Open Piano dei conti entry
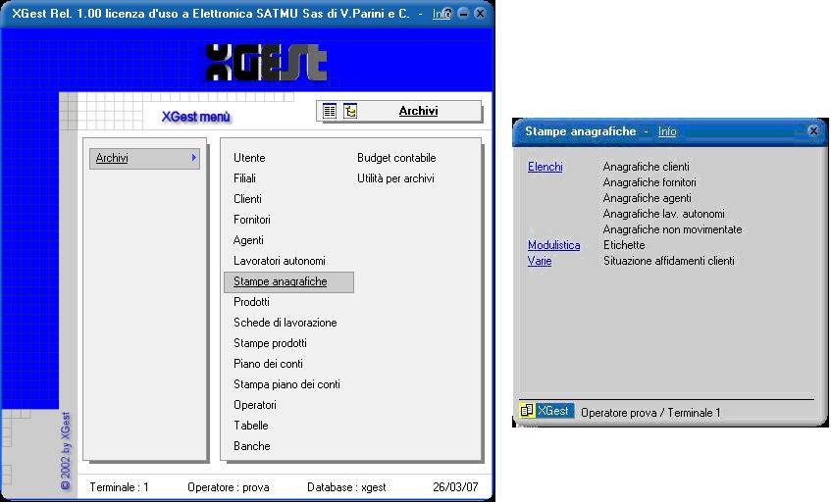The image size is (831, 504). [x=268, y=364]
